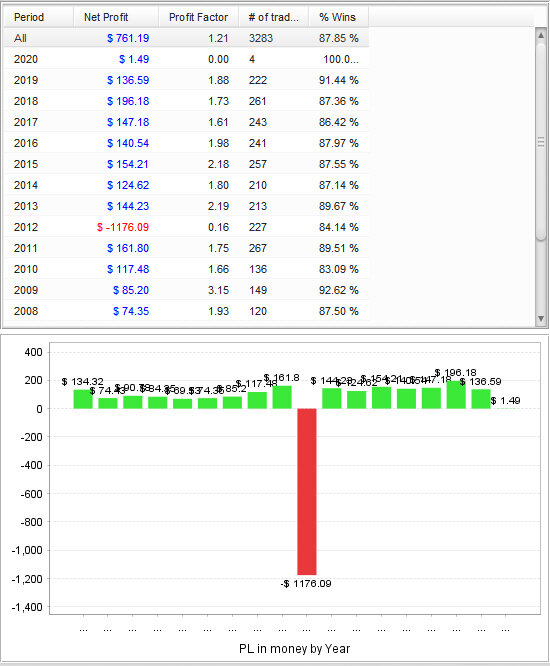Image resolution: width=550 pixels, height=666 pixels.
Task: Click the 2.19 profit factor cell
Action: pos(218,206)
